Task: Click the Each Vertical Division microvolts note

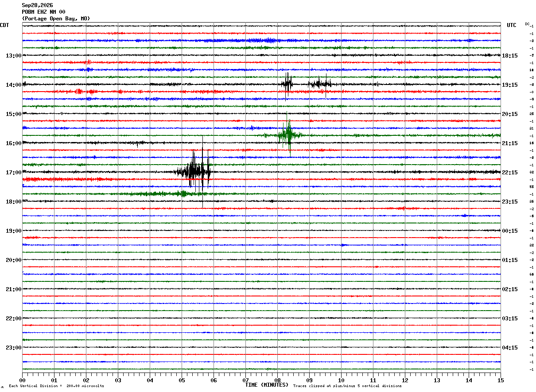Action: (56, 386)
